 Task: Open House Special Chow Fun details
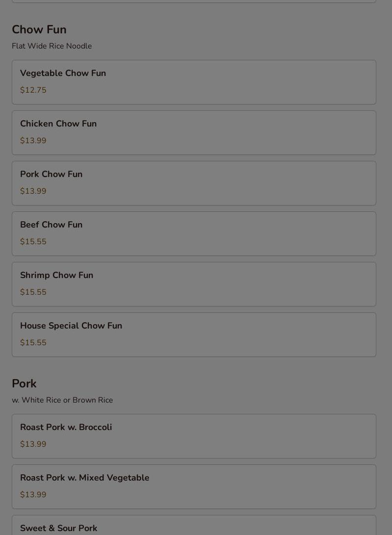(x=194, y=335)
